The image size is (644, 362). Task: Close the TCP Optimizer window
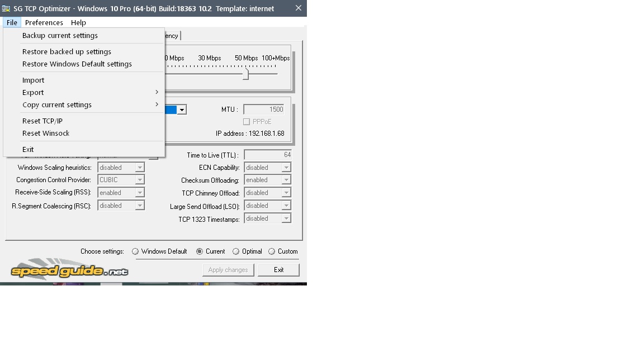(299, 8)
